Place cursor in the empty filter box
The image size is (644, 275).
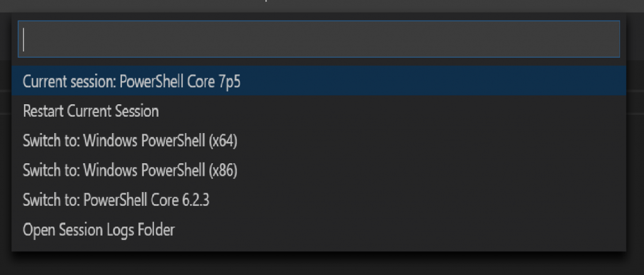point(319,39)
